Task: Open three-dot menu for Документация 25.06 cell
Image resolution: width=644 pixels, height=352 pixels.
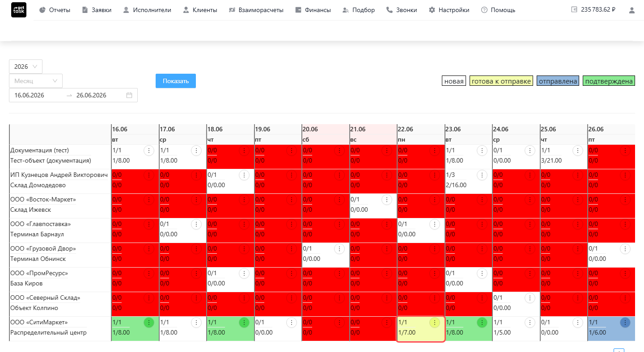Action: point(577,151)
